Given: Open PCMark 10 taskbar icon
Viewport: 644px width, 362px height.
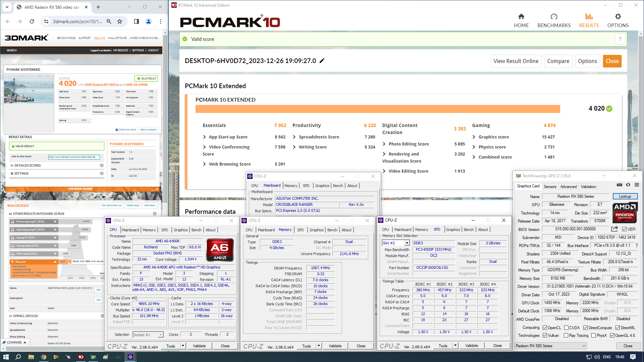Looking at the screenshot, I should pos(81,357).
